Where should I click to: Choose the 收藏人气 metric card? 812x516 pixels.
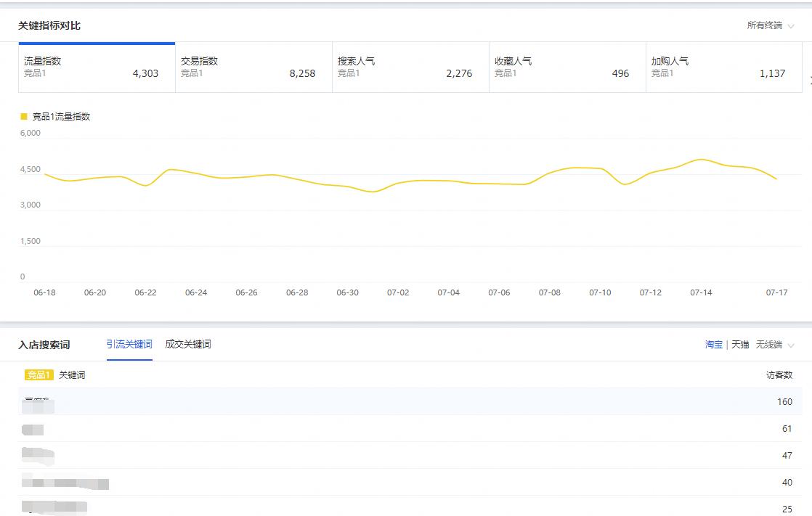pos(567,67)
